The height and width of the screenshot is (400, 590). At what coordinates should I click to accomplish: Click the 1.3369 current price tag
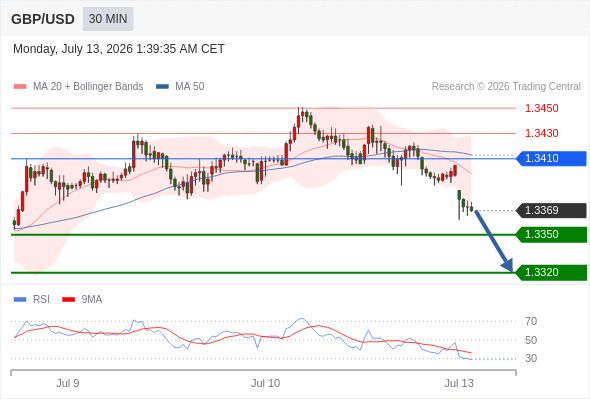pyautogui.click(x=551, y=210)
